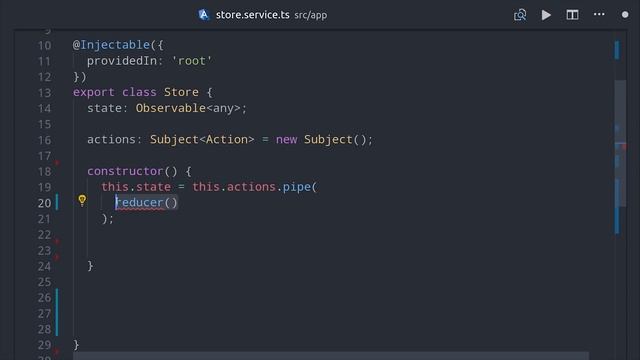Image resolution: width=640 pixels, height=360 pixels.
Task: Click the Angular file icon beside store.service.ts
Action: click(203, 15)
